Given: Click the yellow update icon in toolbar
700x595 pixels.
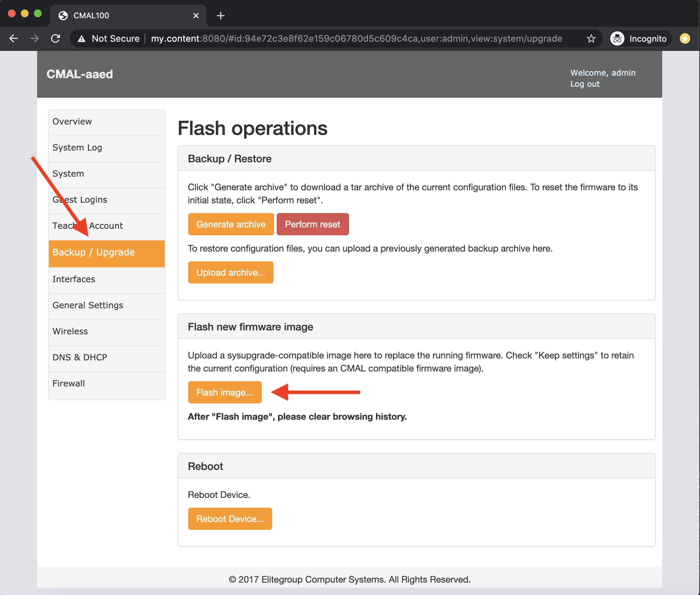Looking at the screenshot, I should pyautogui.click(x=685, y=38).
